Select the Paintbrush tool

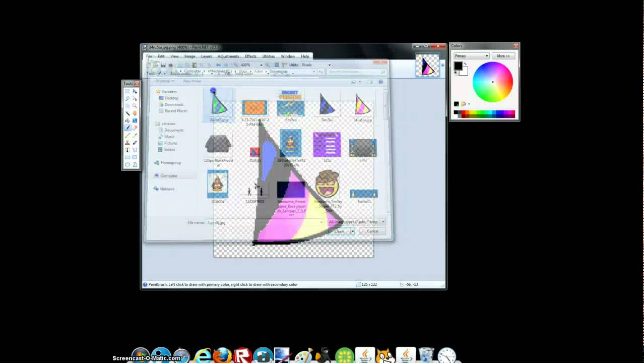tap(127, 128)
